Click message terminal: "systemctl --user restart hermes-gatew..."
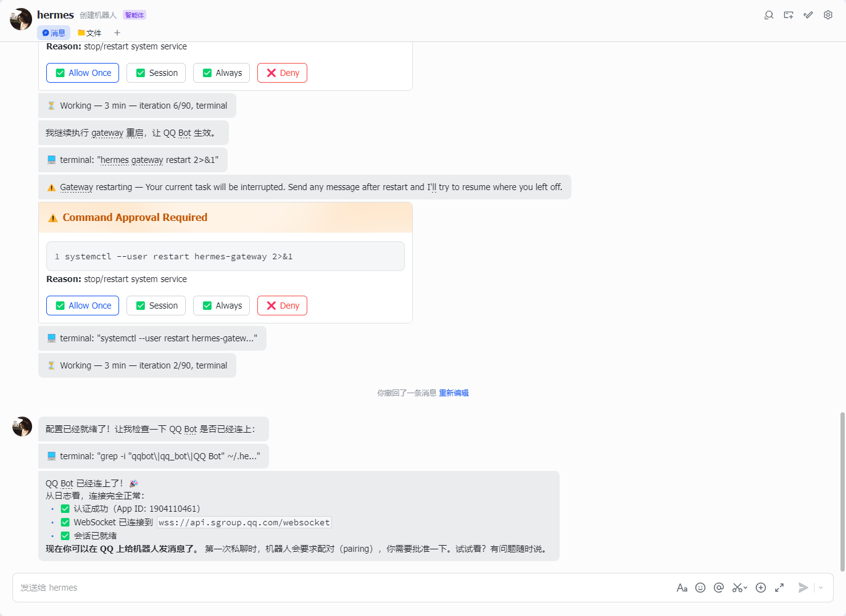The width and height of the screenshot is (846, 616). pos(152,338)
